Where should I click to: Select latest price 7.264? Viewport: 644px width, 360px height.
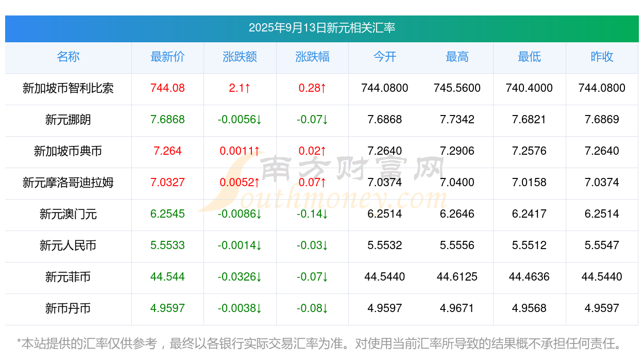point(167,151)
